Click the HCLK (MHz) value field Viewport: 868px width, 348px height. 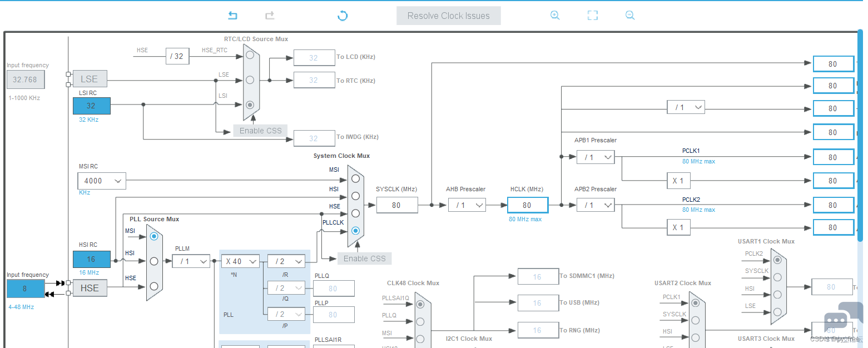pos(528,205)
